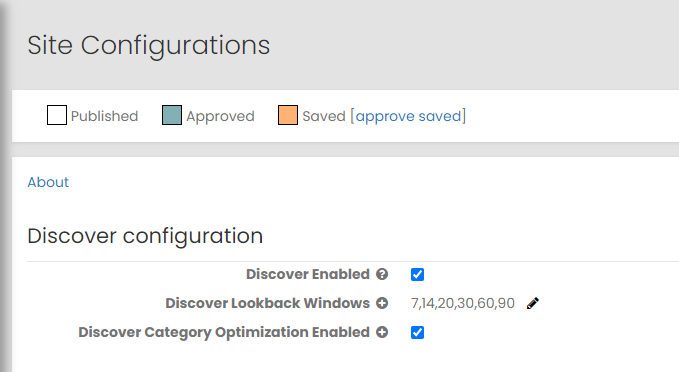This screenshot has height=372, width=679.
Task: Click the approve saved link
Action: (x=408, y=116)
